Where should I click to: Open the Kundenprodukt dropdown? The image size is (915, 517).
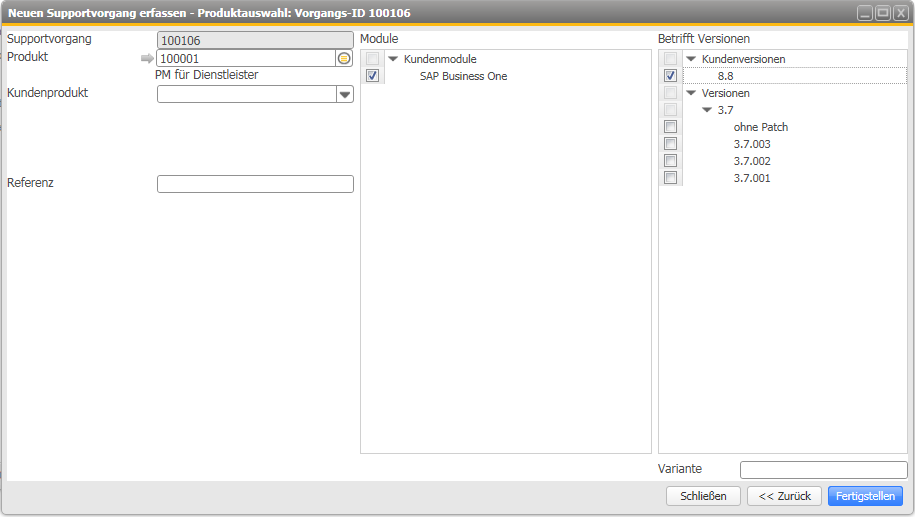(345, 94)
